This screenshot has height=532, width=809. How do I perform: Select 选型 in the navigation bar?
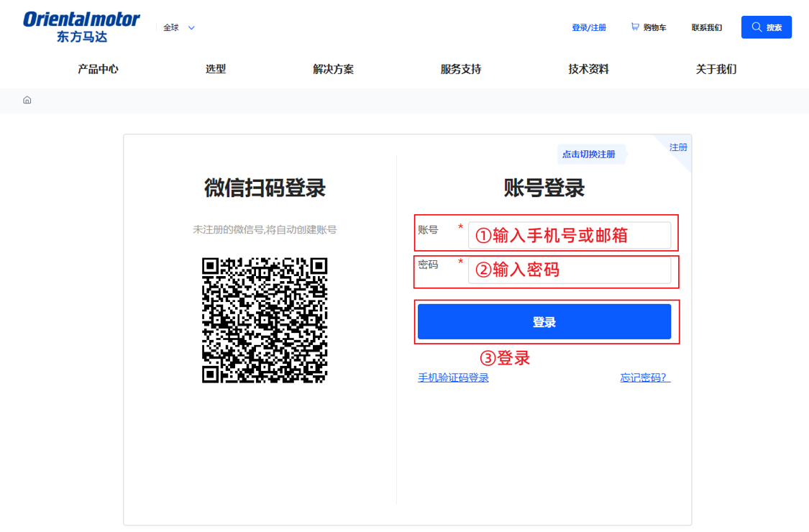[x=215, y=68]
